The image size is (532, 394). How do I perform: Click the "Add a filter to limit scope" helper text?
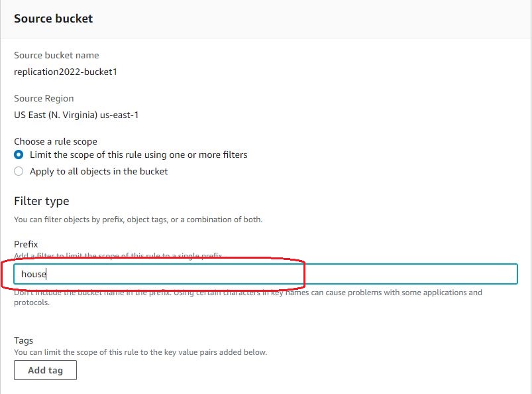point(119,255)
